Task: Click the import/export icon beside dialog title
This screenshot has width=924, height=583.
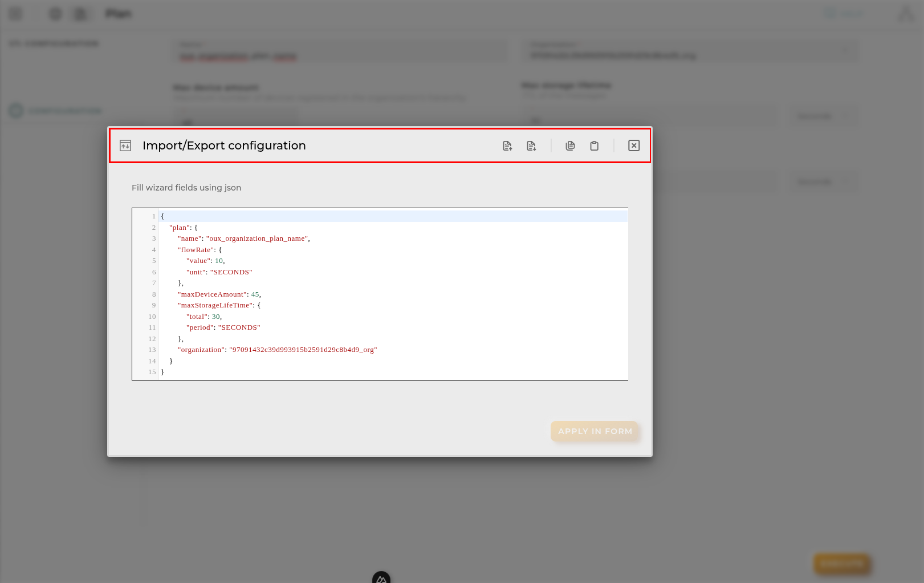Action: (x=125, y=145)
